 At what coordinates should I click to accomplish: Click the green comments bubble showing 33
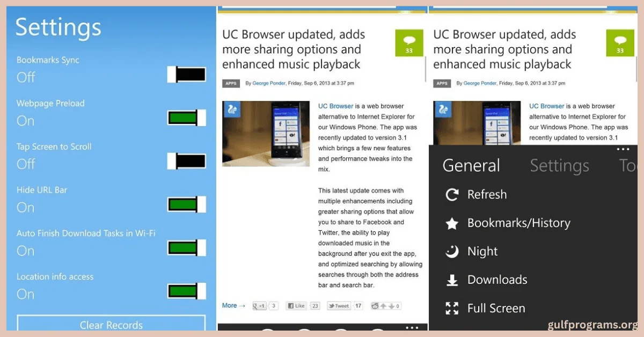click(409, 43)
